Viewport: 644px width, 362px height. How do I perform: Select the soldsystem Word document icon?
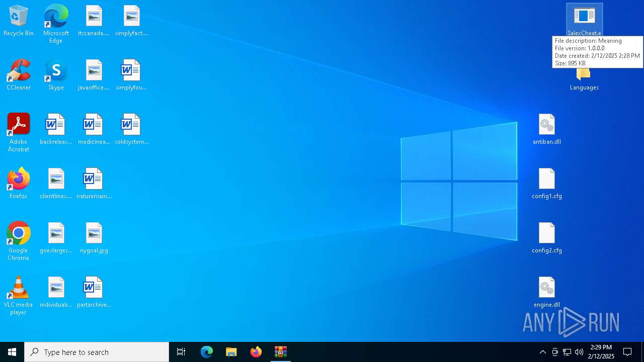coord(131,130)
